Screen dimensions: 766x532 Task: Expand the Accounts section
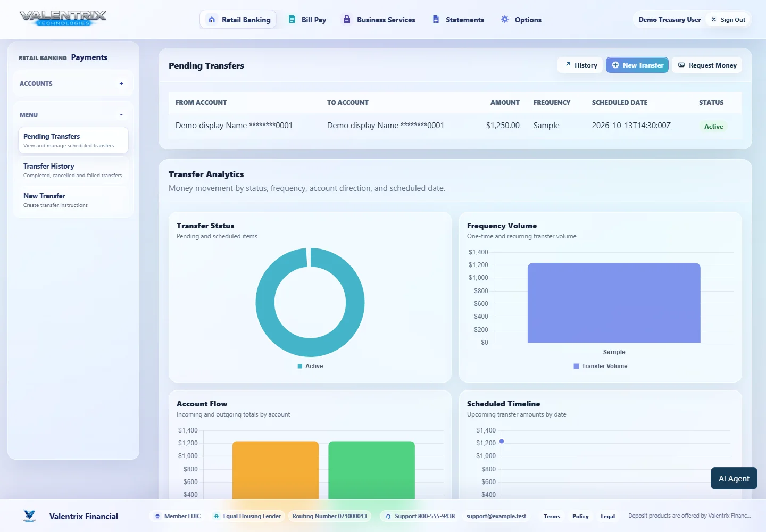pyautogui.click(x=121, y=84)
